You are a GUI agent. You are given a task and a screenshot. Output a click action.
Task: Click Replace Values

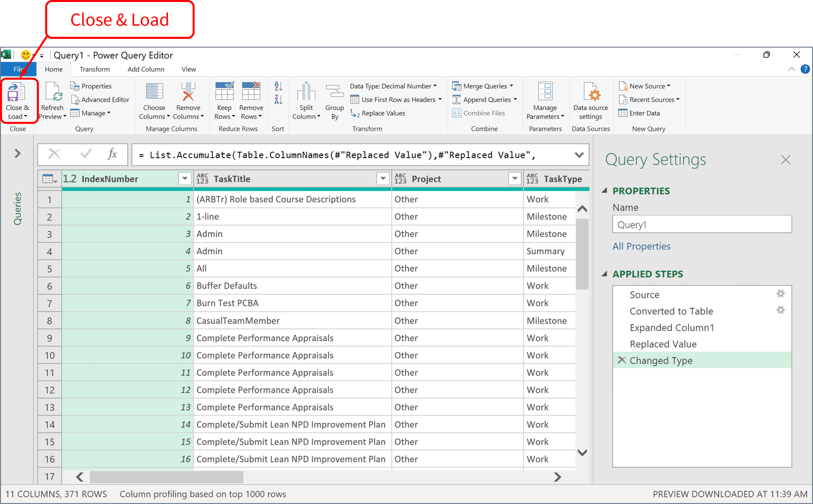378,113
